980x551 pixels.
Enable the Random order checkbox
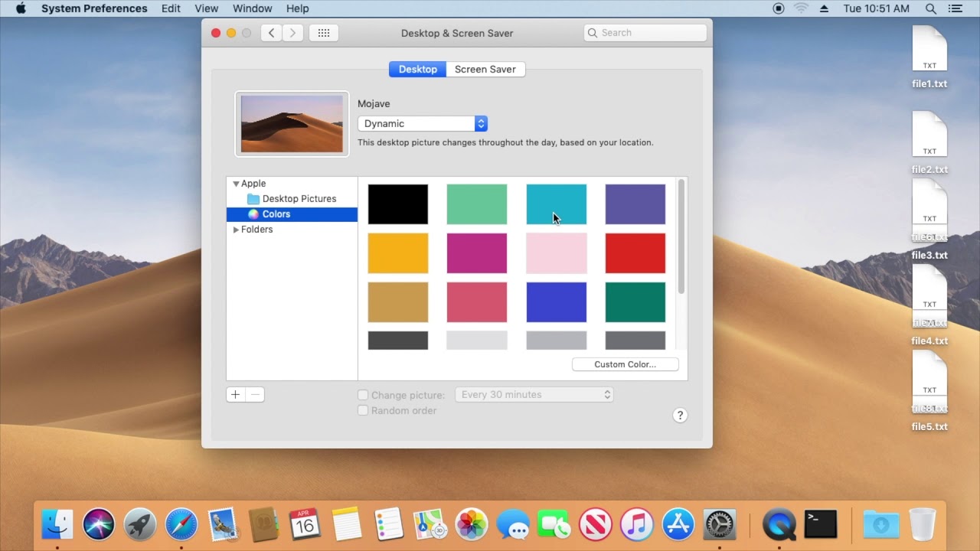(363, 410)
